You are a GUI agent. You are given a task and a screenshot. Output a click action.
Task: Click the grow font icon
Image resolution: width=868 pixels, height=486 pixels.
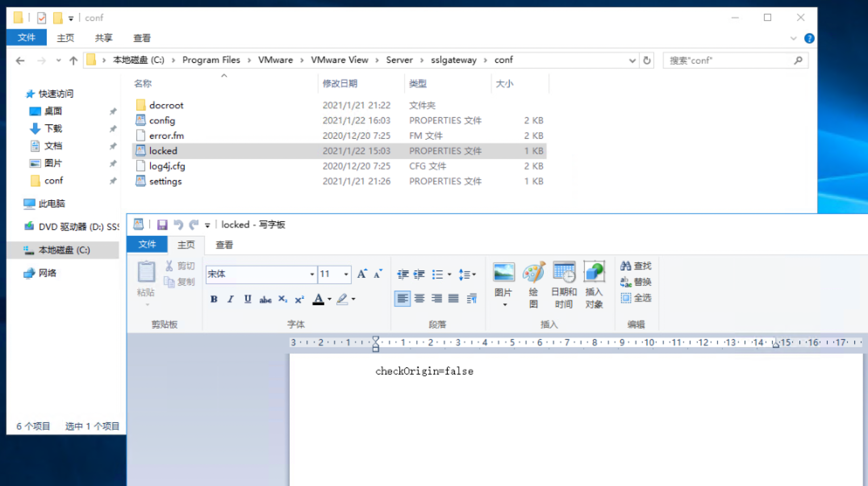point(362,274)
